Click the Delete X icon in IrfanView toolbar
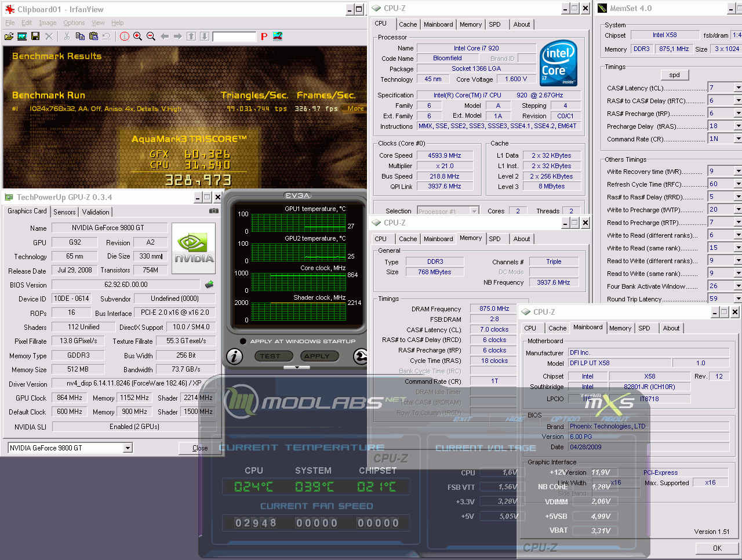The width and height of the screenshot is (742, 560). 49,37
